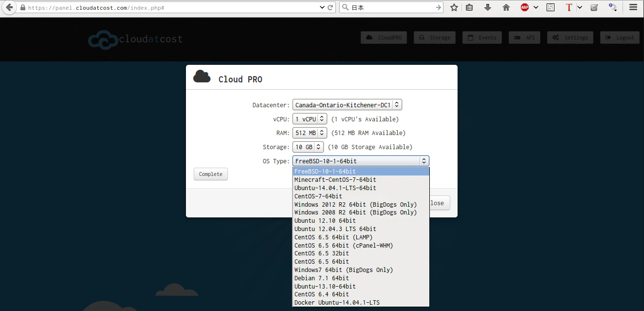644x311 pixels.
Task: Click the Complete button
Action: (211, 174)
